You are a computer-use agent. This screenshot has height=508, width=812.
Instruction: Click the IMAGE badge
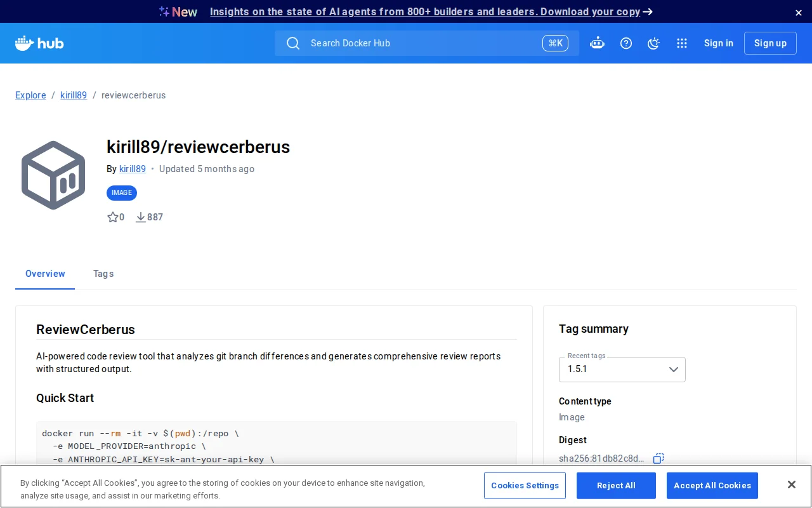(x=122, y=193)
